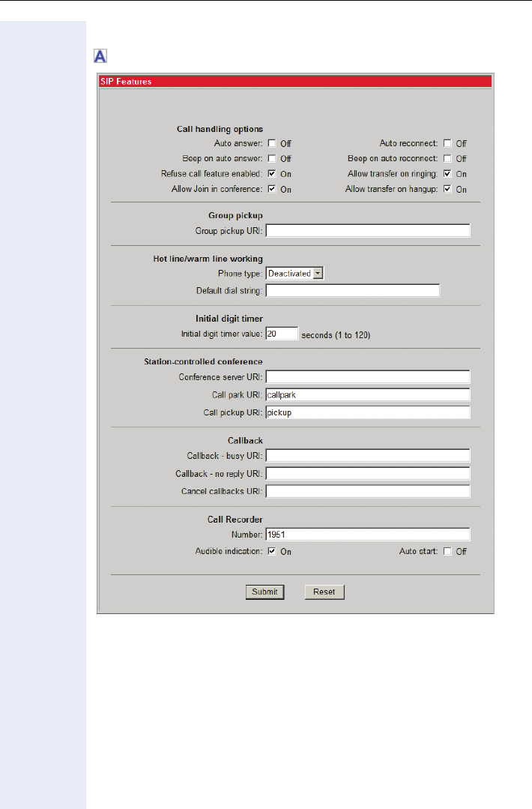Image resolution: width=532 pixels, height=809 pixels.
Task: Click the Call handling options heading
Action: (220, 129)
